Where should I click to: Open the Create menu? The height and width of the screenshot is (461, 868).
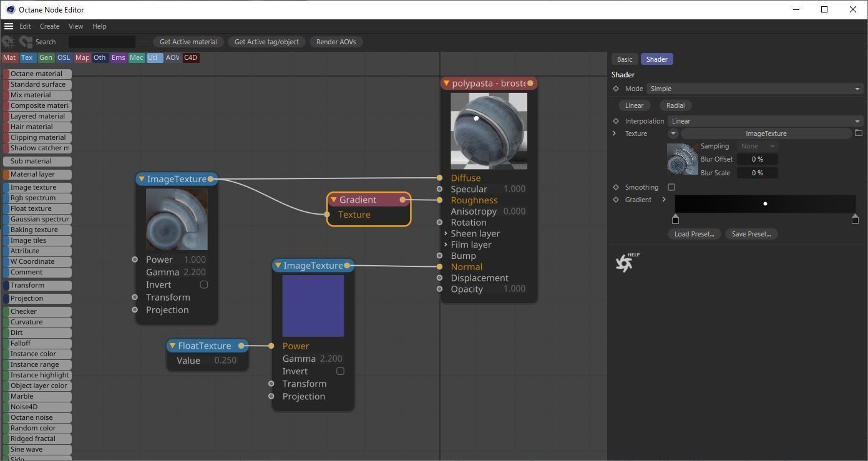tap(50, 26)
